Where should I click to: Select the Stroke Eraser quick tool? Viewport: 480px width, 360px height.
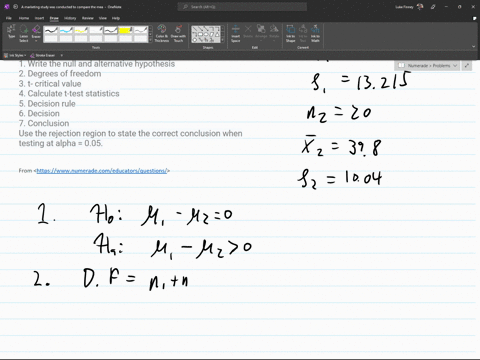coord(42,55)
